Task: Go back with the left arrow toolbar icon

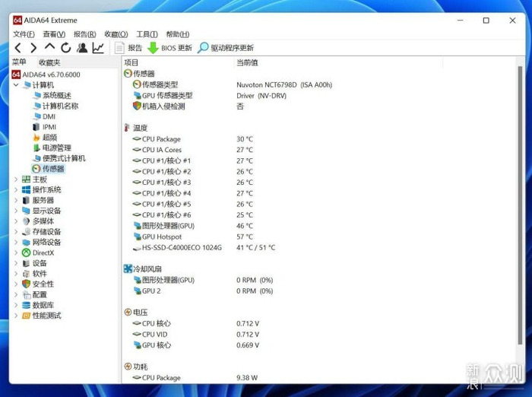Action: [x=18, y=48]
